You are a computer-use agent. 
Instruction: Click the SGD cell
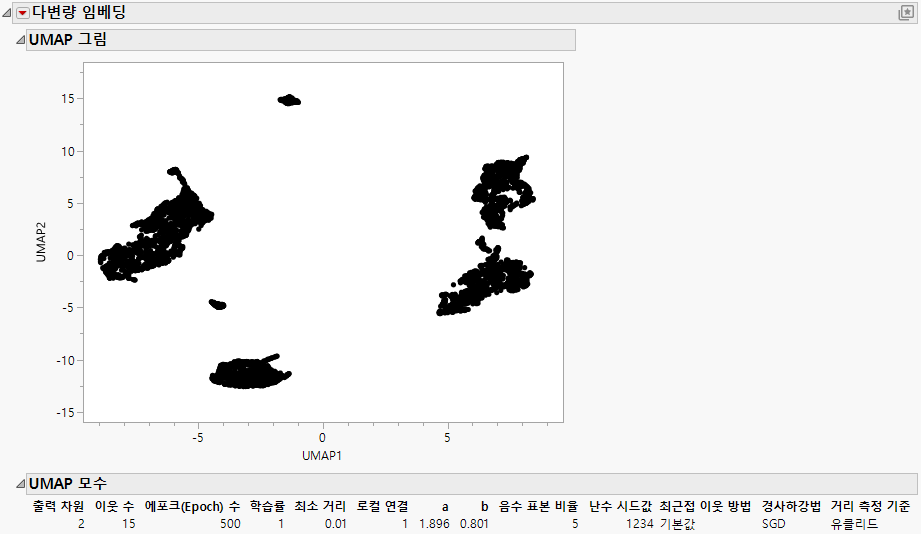[774, 523]
